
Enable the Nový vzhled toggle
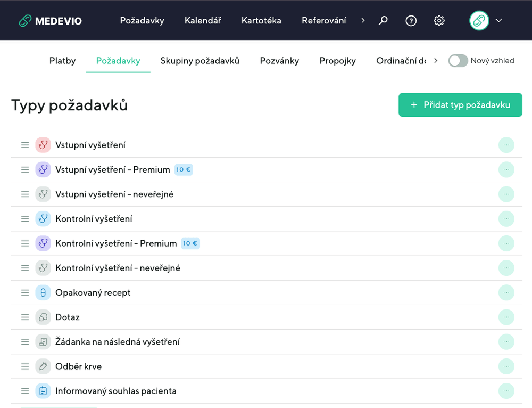[458, 61]
